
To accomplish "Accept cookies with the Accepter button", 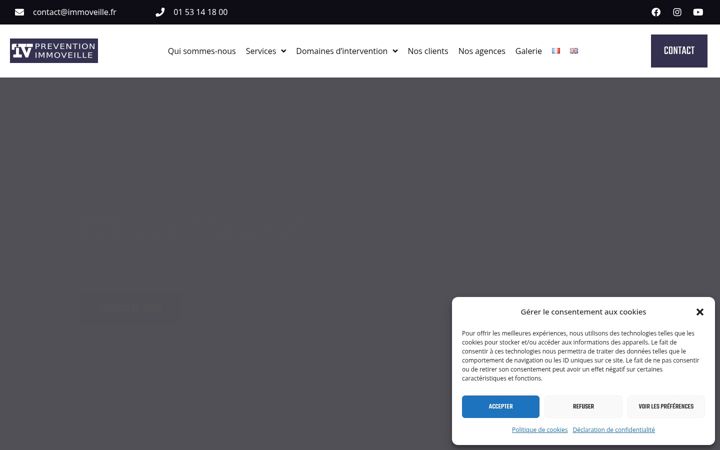I will pyautogui.click(x=501, y=406).
